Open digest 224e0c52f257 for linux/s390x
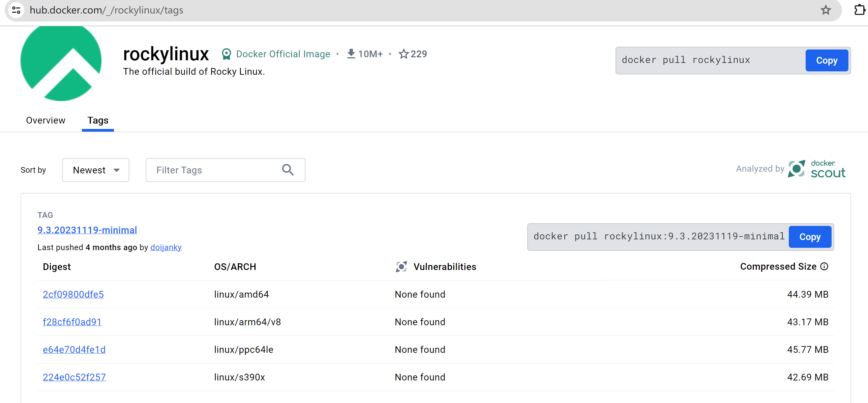This screenshot has height=403, width=868. [74, 377]
